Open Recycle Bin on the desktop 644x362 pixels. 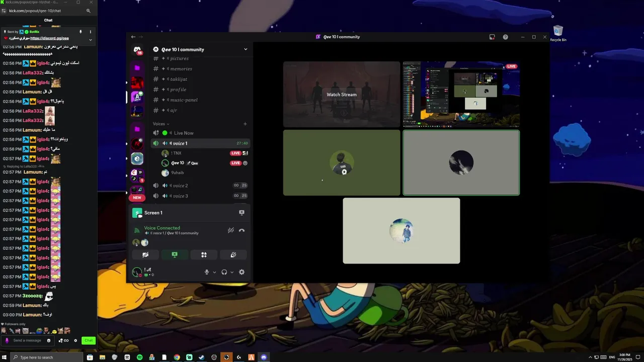558,33
